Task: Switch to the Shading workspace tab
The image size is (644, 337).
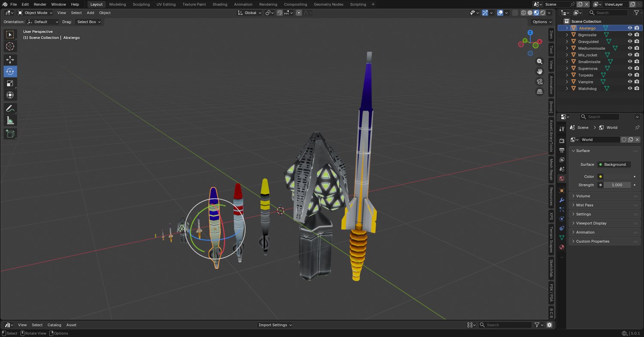Action: (x=220, y=4)
